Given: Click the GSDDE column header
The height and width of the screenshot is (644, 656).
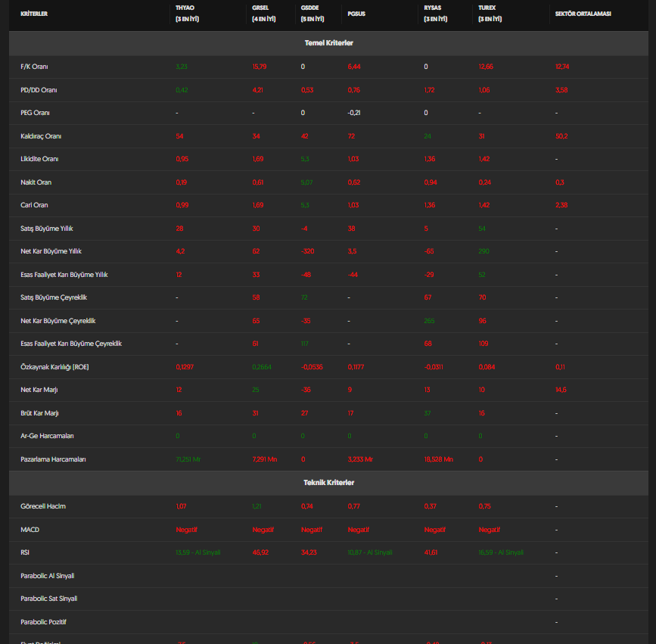Looking at the screenshot, I should point(312,14).
